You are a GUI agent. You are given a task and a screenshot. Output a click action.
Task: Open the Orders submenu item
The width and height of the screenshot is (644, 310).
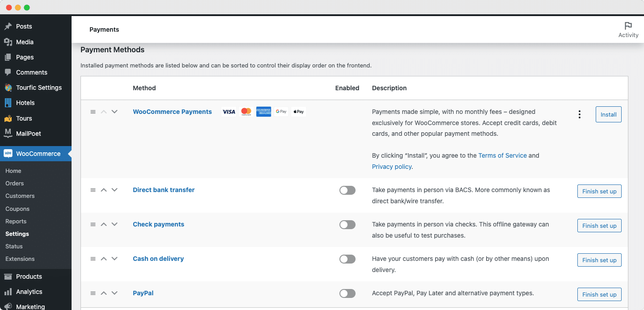[x=15, y=184]
